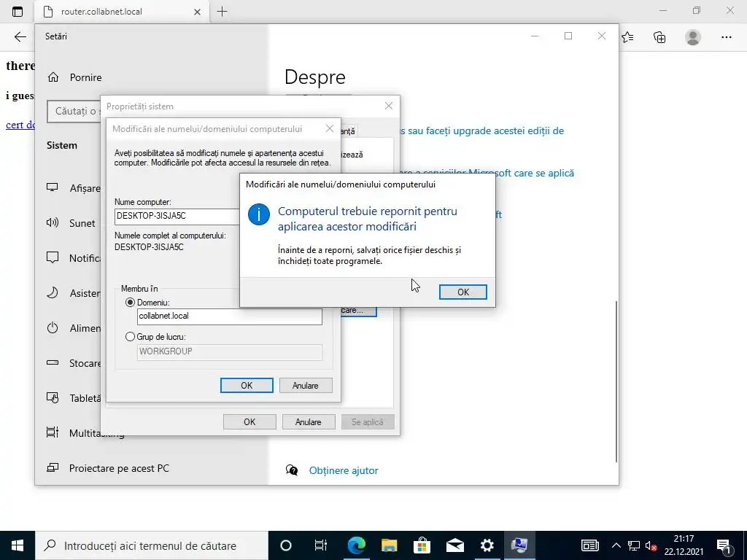Open Microsoft Store from the taskbar
This screenshot has height=560, width=747.
click(422, 545)
